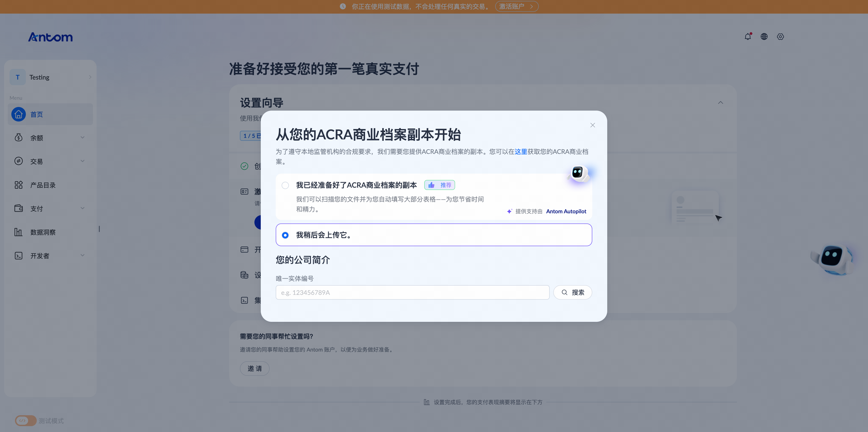868x432 pixels.
Task: Open 产品目录 menu item
Action: pyautogui.click(x=51, y=185)
